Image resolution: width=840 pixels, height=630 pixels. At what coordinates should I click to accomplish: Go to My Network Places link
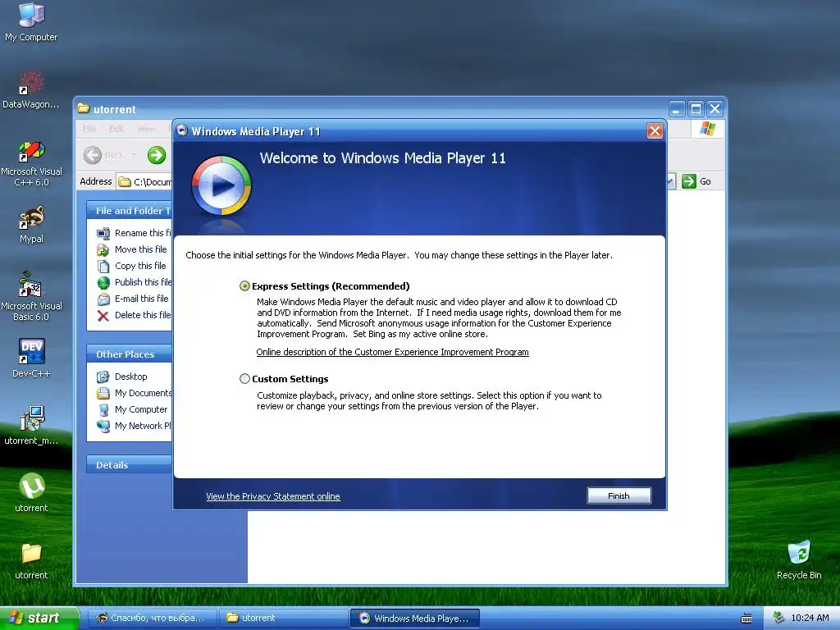pyautogui.click(x=134, y=426)
